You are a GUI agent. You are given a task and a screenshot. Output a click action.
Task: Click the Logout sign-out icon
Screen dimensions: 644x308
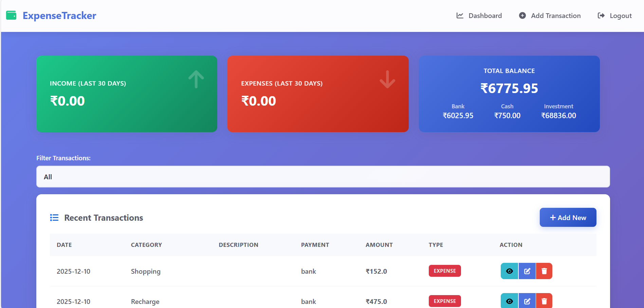tap(601, 16)
